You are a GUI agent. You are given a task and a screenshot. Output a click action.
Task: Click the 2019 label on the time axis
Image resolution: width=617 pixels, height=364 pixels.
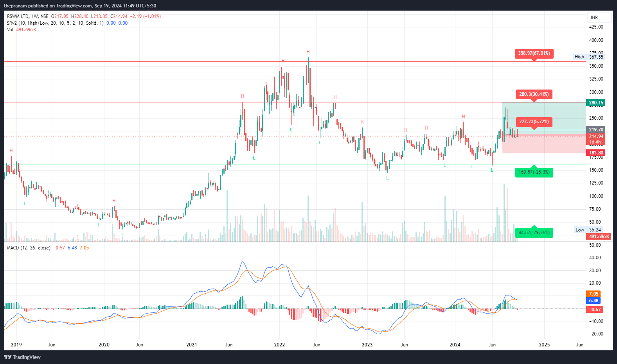[x=16, y=345]
